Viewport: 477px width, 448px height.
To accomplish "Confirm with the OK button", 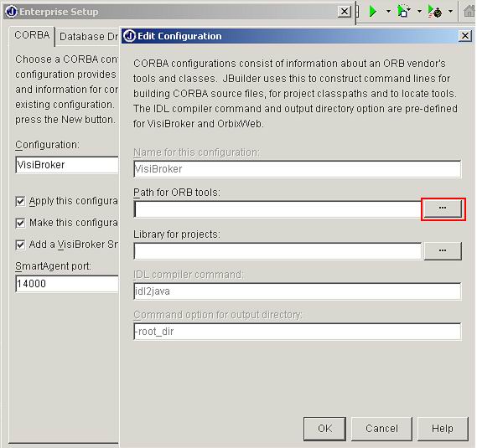I will point(324,429).
